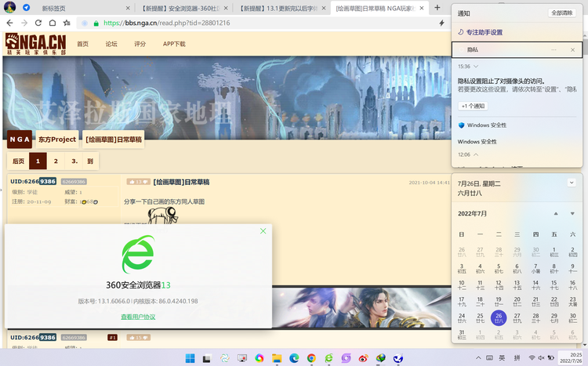Go to the 后页 next page button
Screen dimensions: 588x366
[x=18, y=161]
